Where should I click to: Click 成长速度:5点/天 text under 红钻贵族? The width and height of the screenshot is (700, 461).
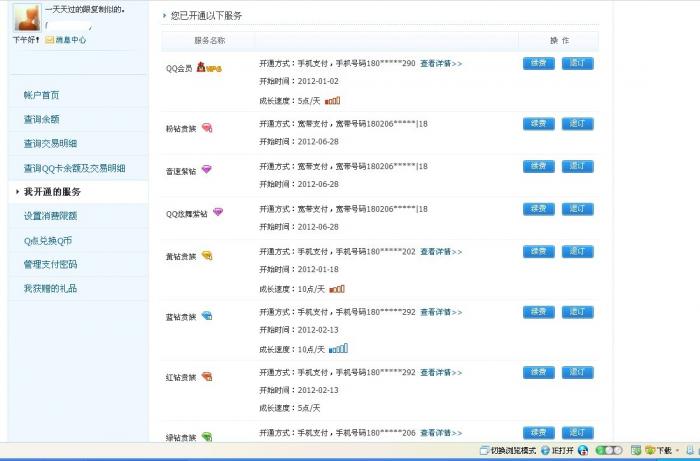click(290, 408)
